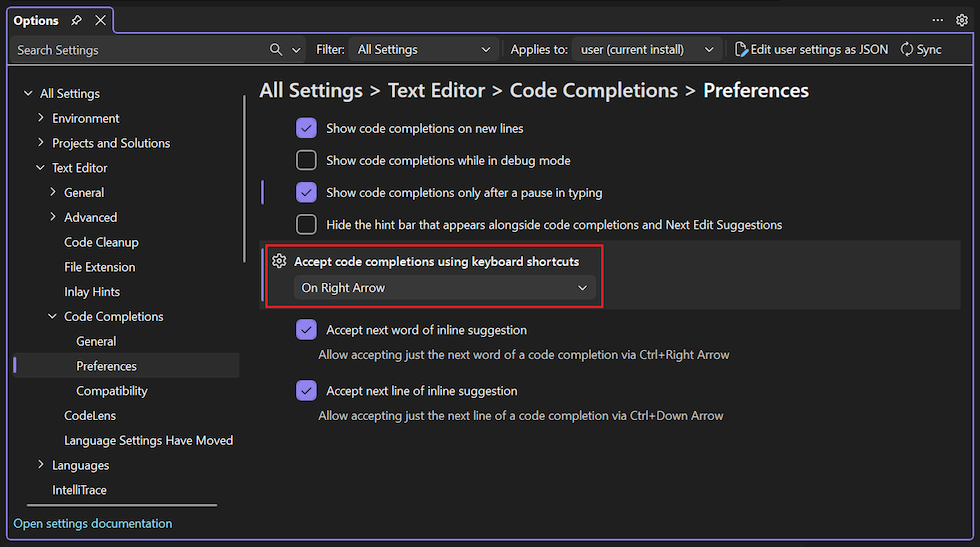
Task: Click Preferences heading in breadcrumb
Action: click(x=756, y=90)
